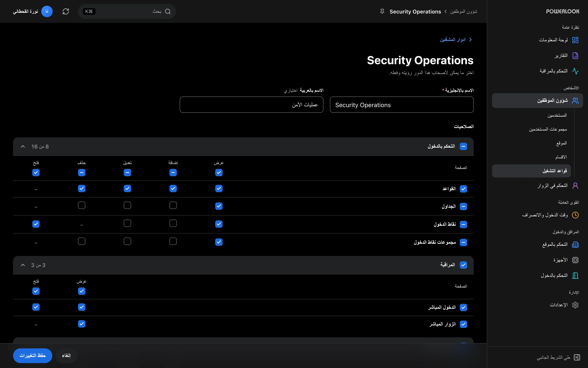This screenshot has height=368, width=588.
Task: Click شؤون الموظفين breadcrumb link
Action: coord(463,11)
